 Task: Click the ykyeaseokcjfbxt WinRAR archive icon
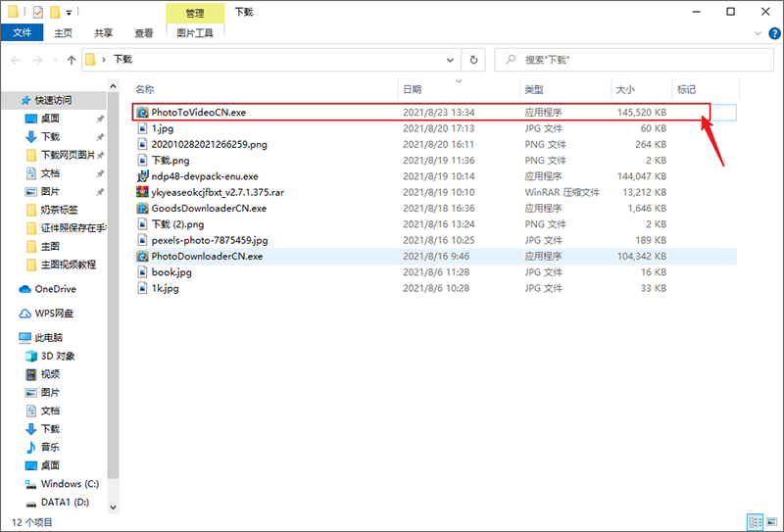click(x=143, y=192)
